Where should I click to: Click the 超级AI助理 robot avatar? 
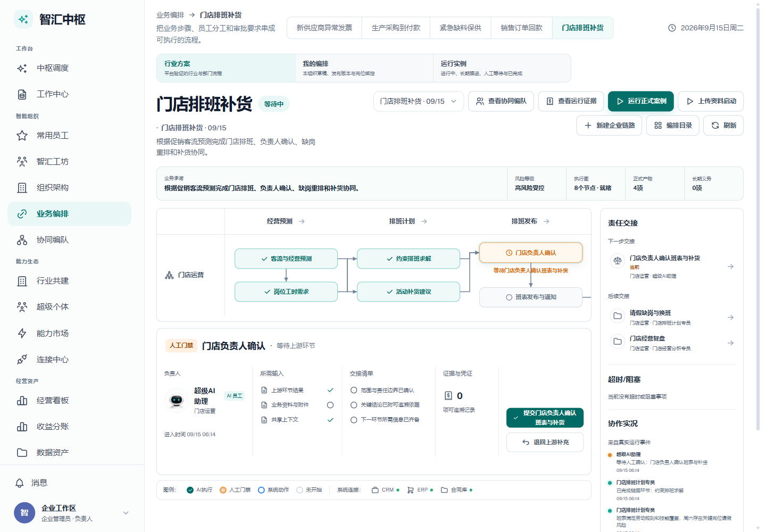[177, 400]
